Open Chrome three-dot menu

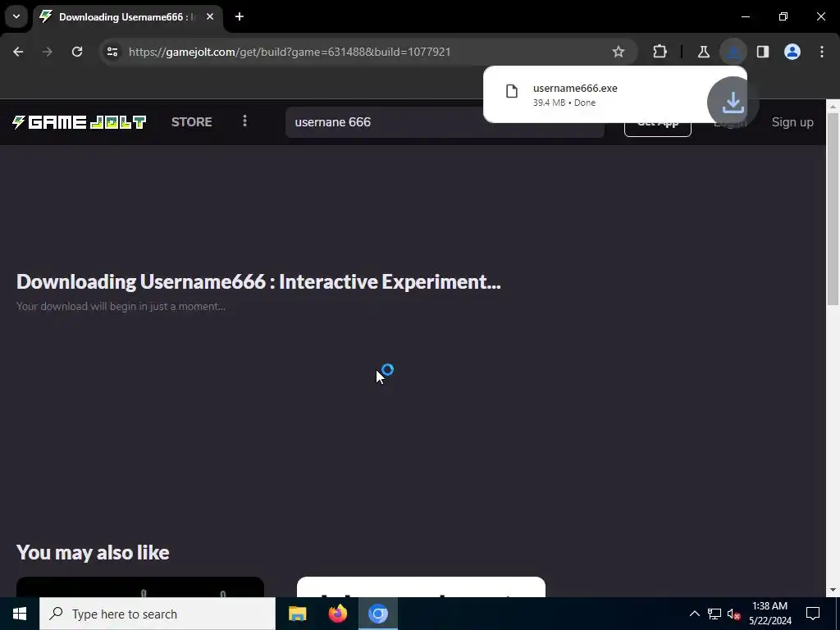point(822,52)
